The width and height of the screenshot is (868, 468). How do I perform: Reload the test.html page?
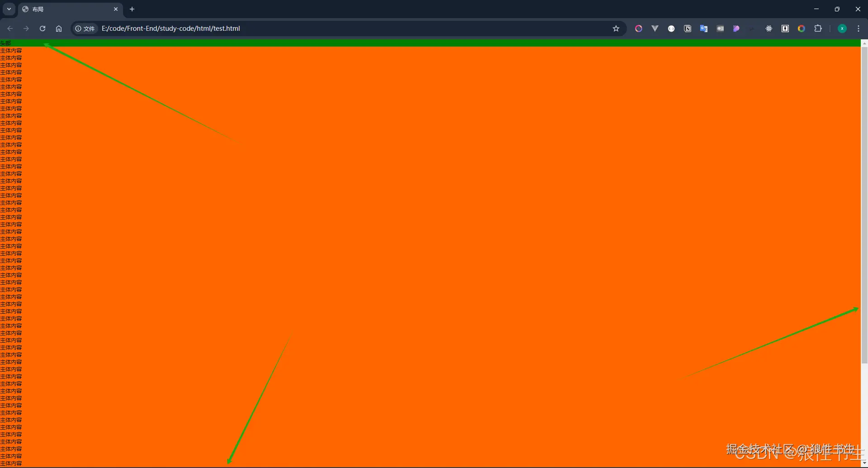(x=43, y=29)
